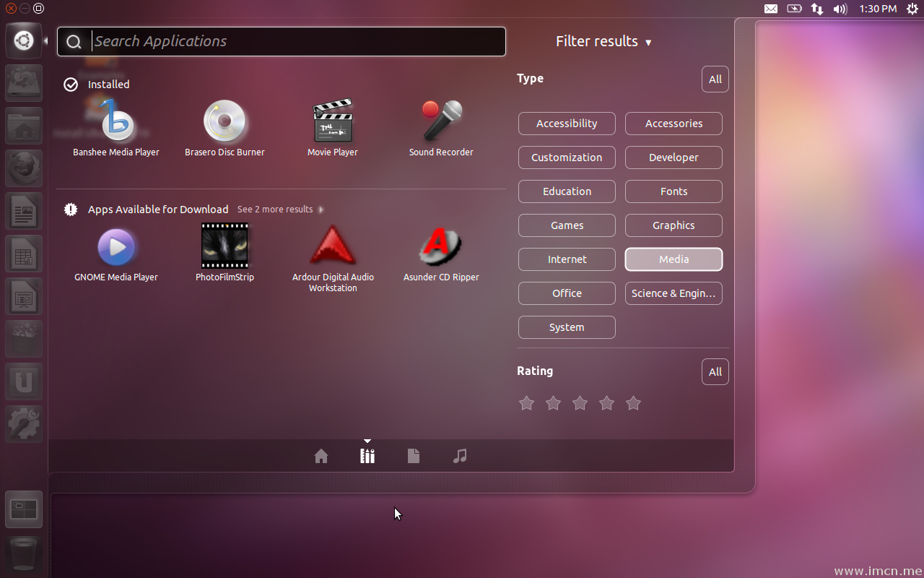Viewport: 924px width, 578px height.
Task: Toggle the Media type filter
Action: [674, 259]
